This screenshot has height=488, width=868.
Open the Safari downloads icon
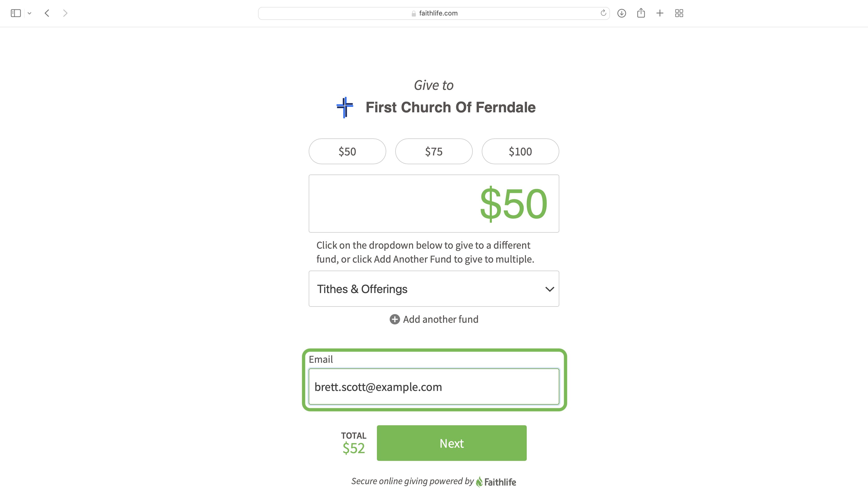click(x=622, y=13)
